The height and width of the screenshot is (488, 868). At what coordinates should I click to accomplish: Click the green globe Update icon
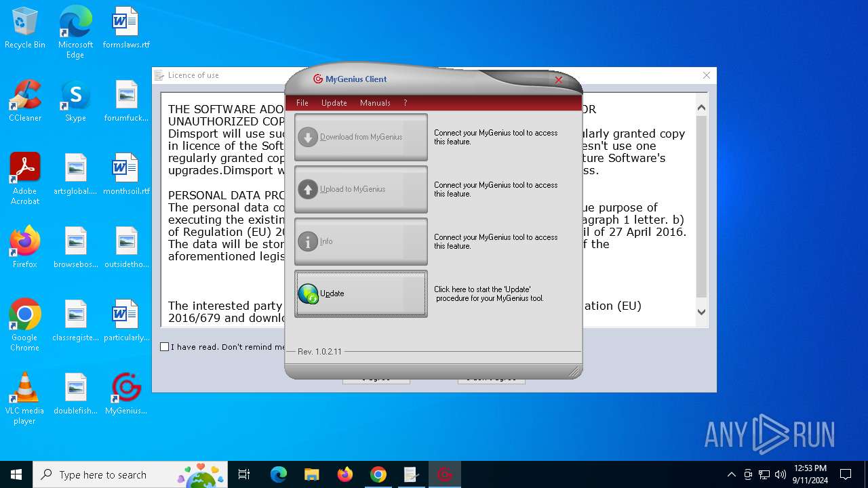(x=309, y=294)
